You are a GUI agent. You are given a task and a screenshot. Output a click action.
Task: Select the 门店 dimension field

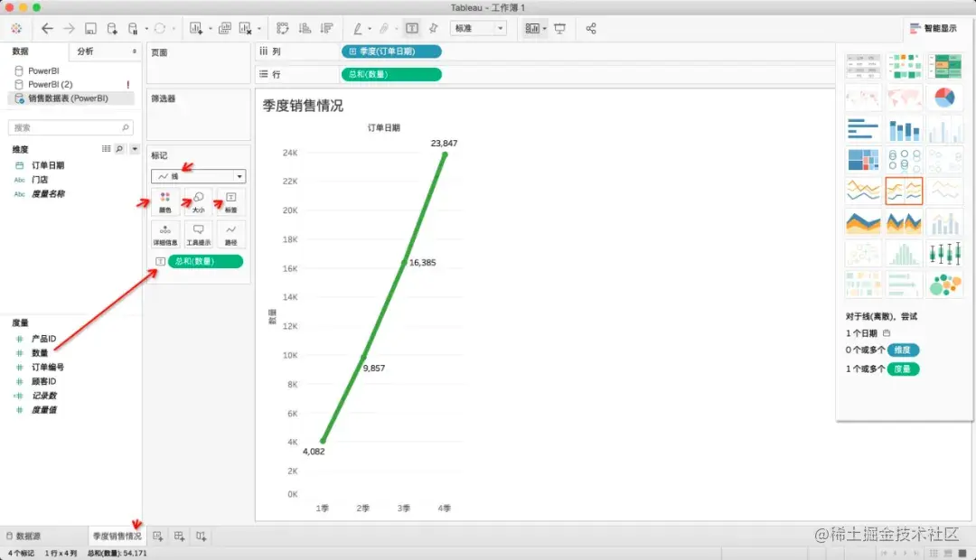coord(40,180)
